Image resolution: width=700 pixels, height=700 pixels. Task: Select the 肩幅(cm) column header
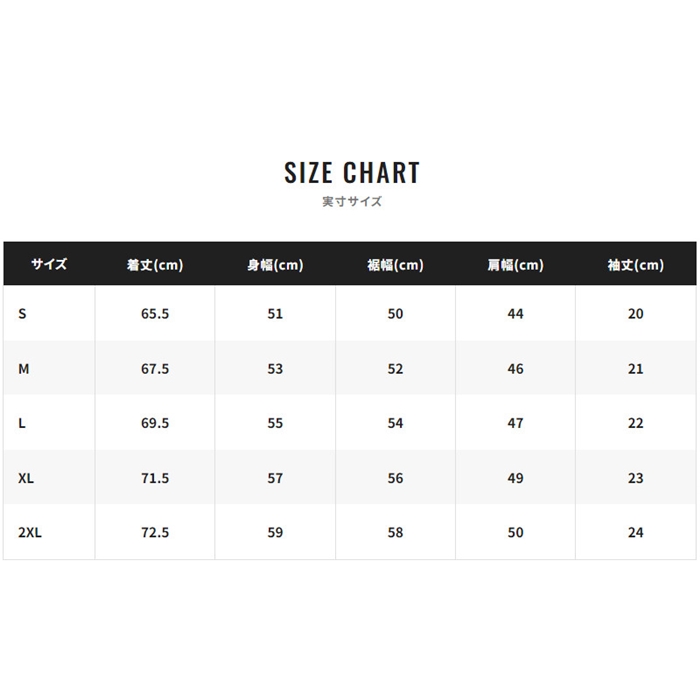[515, 265]
